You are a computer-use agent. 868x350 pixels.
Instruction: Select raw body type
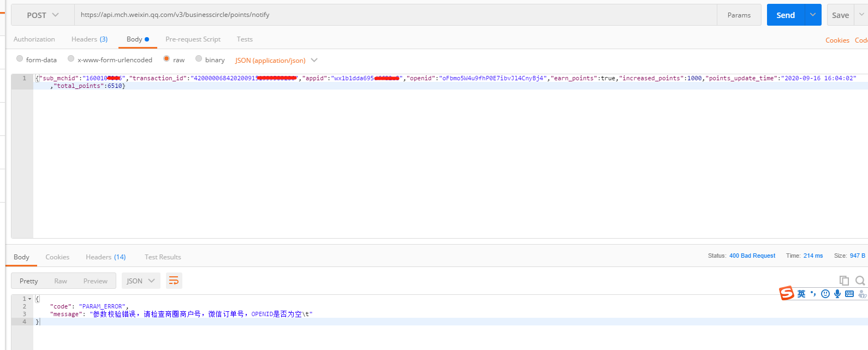coord(167,58)
